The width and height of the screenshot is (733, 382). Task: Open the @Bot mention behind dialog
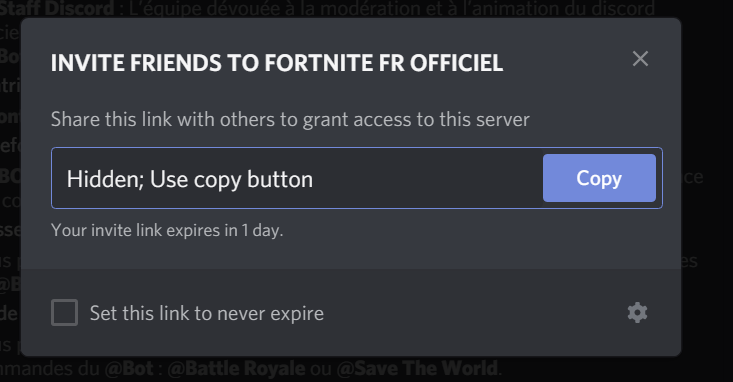point(129,369)
